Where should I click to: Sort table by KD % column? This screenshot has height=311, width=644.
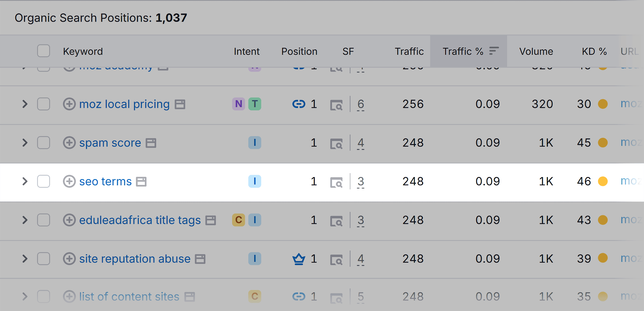[594, 51]
